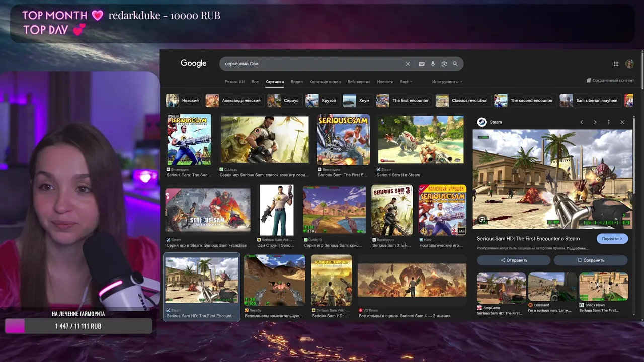Image resolution: width=644 pixels, height=362 pixels.
Task: Click the Google logo
Action: (194, 64)
